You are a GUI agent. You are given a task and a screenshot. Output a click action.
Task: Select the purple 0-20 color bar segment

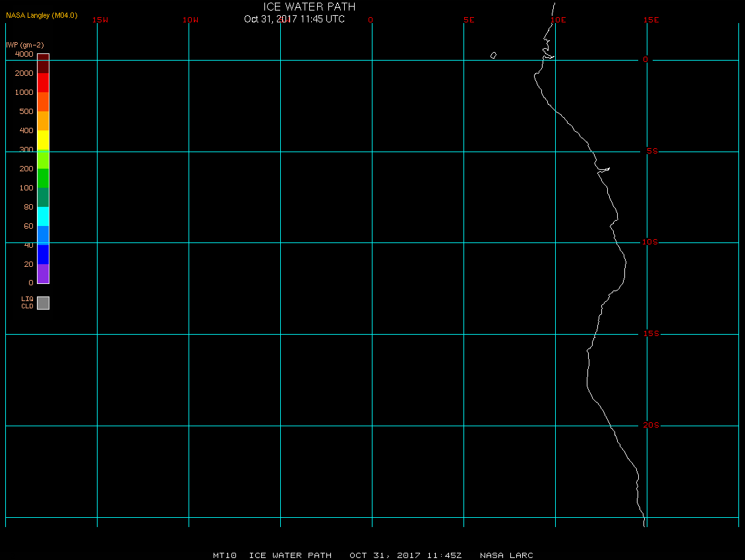pyautogui.click(x=44, y=273)
